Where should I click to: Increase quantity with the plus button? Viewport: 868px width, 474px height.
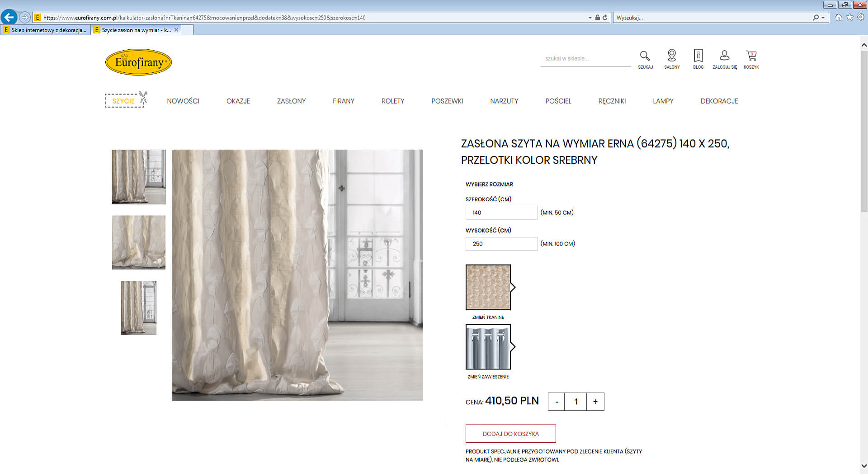[x=595, y=402]
